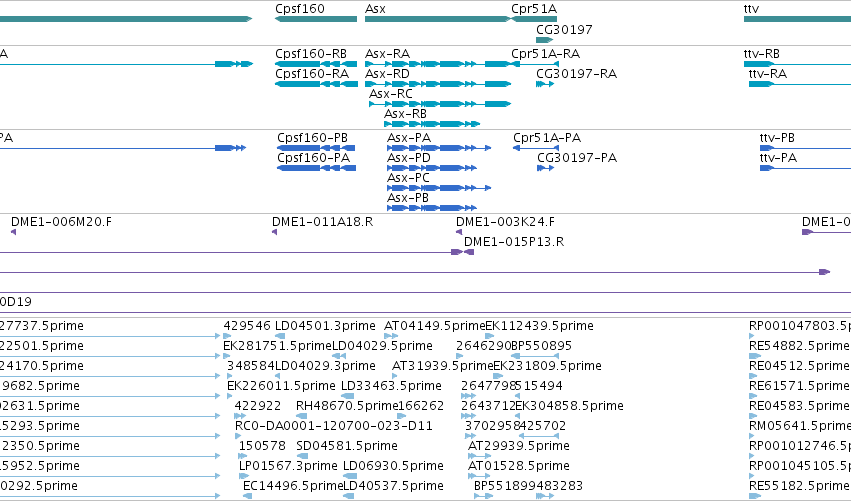Click the ttv-PB protein label
The height and width of the screenshot is (501, 851).
777,138
